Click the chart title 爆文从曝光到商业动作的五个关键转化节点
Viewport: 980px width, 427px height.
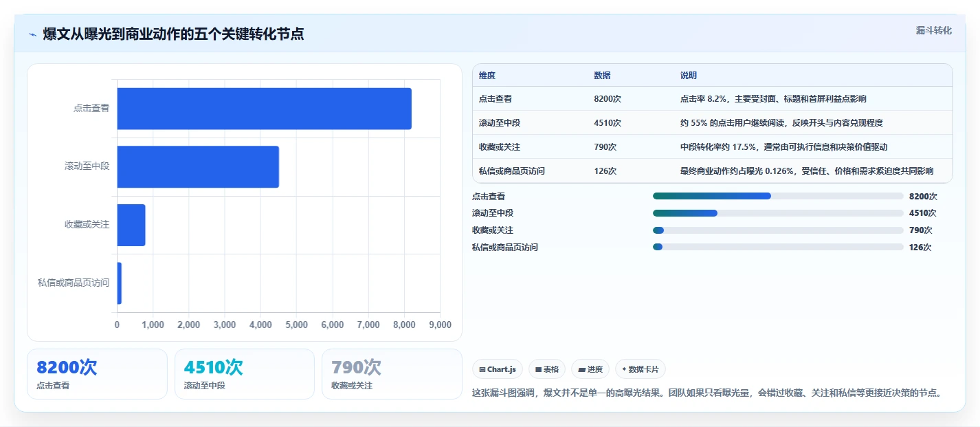pyautogui.click(x=173, y=34)
